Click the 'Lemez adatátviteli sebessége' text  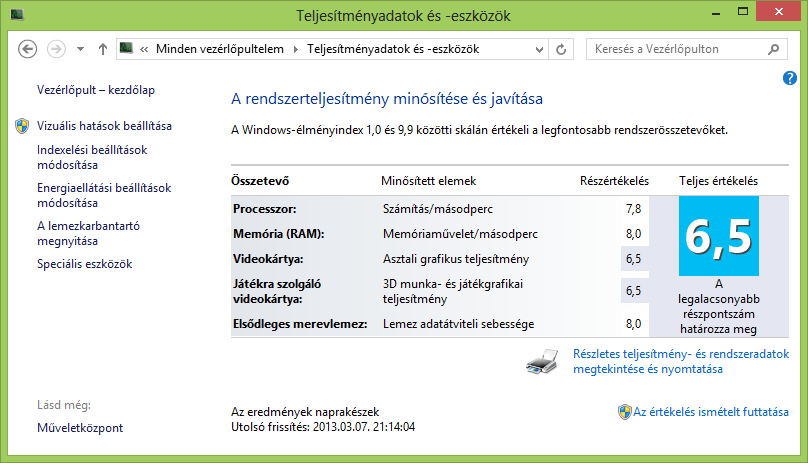pos(458,324)
